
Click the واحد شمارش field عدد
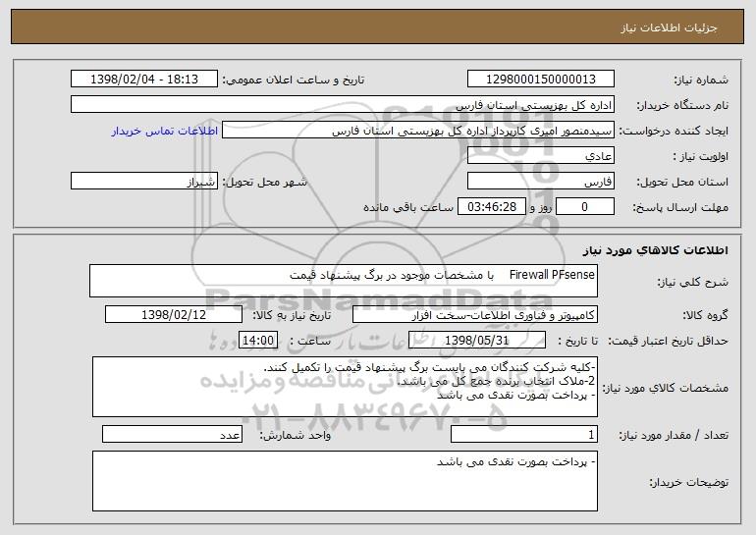172,434
